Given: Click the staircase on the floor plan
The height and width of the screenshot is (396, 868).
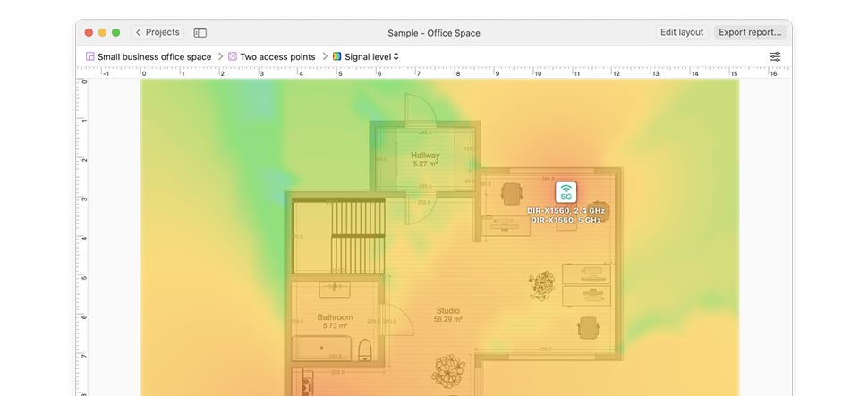Looking at the screenshot, I should pyautogui.click(x=358, y=237).
